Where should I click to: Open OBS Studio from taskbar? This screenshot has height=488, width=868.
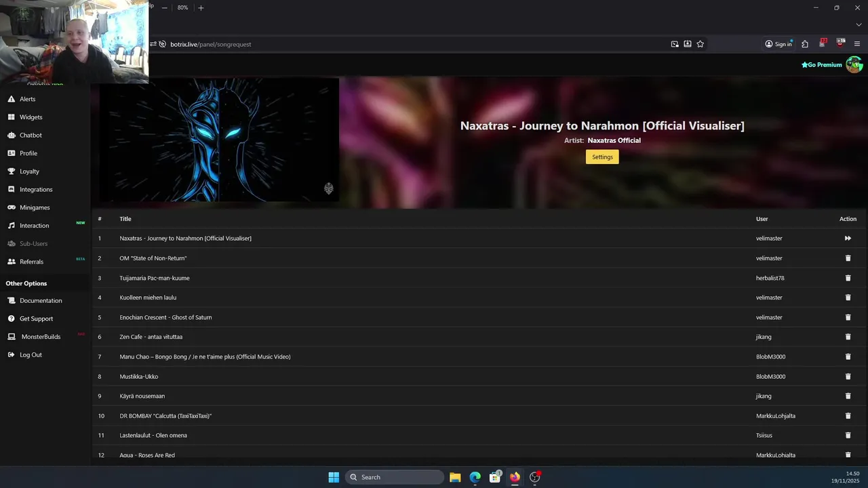[x=535, y=477]
